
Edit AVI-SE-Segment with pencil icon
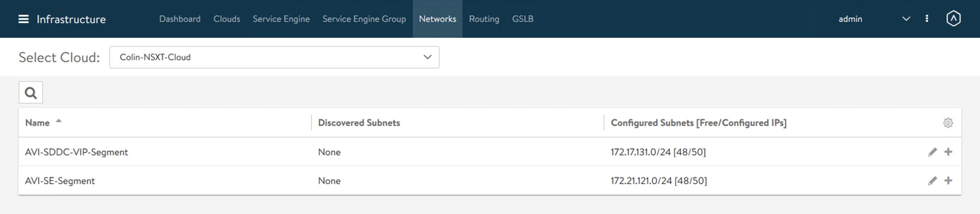(932, 180)
